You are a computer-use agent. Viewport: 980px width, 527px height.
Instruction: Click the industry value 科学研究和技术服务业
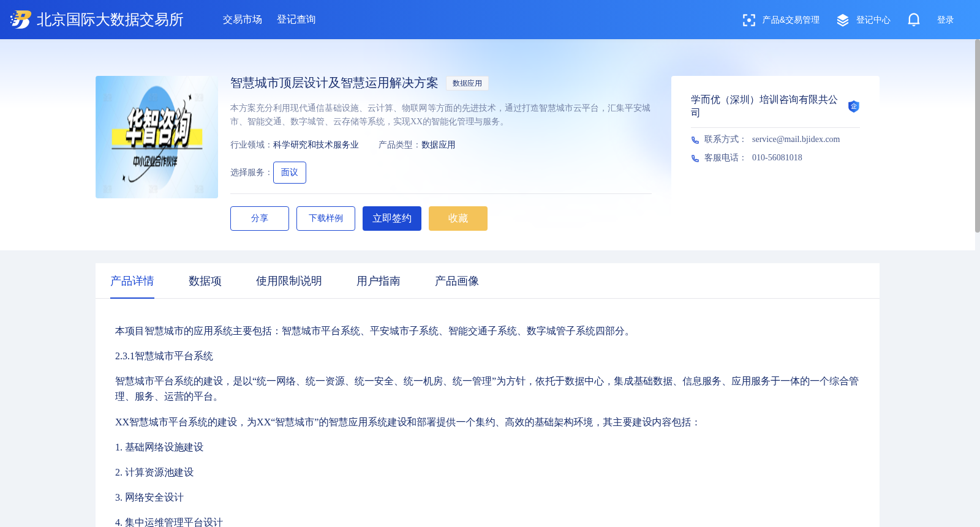click(316, 145)
